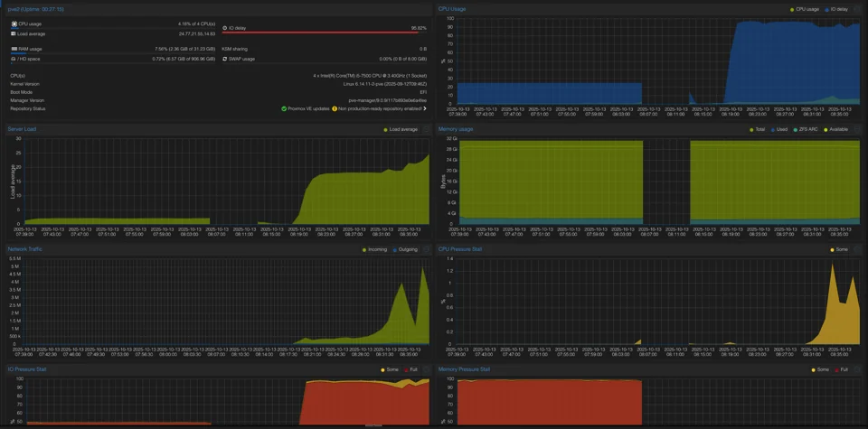Click the Network Traffic chart undo-zoom button
This screenshot has width=868, height=429.
426,249
